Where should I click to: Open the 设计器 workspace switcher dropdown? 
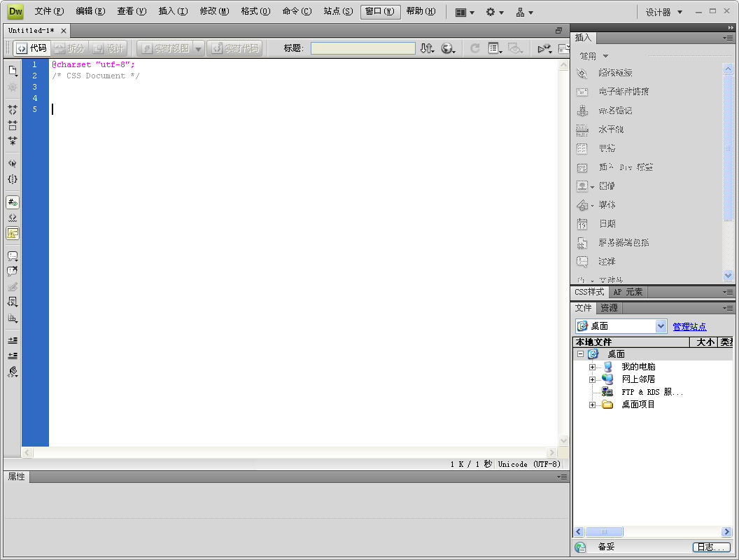663,12
